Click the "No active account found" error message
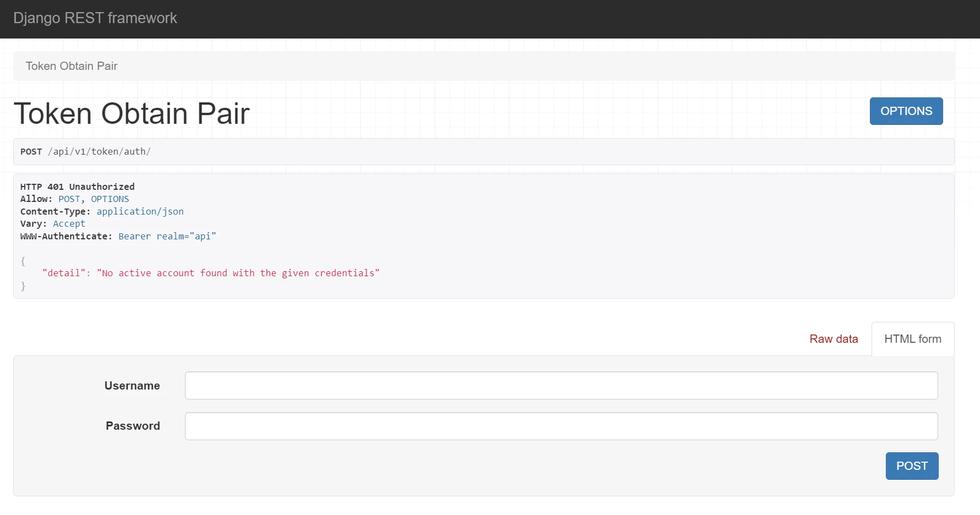Screen dimensions: 980x515 (238, 273)
